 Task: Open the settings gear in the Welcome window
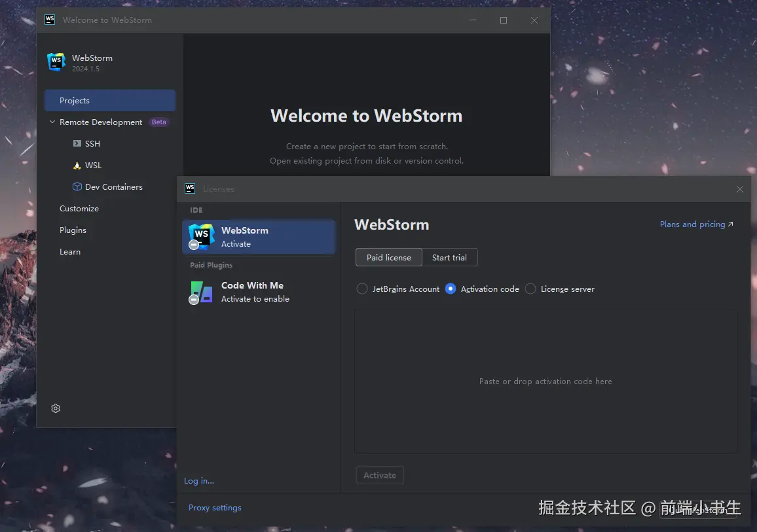click(56, 408)
